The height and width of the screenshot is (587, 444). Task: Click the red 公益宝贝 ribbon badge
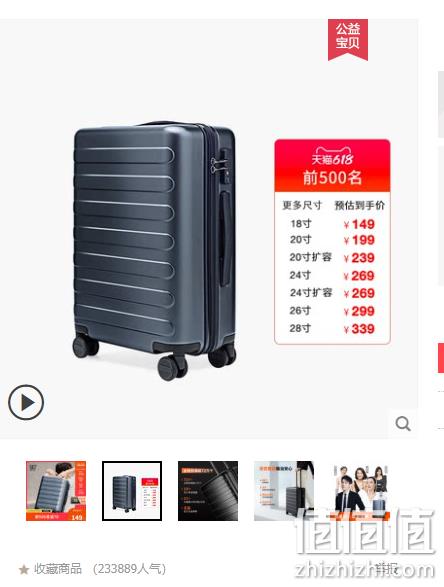point(348,39)
